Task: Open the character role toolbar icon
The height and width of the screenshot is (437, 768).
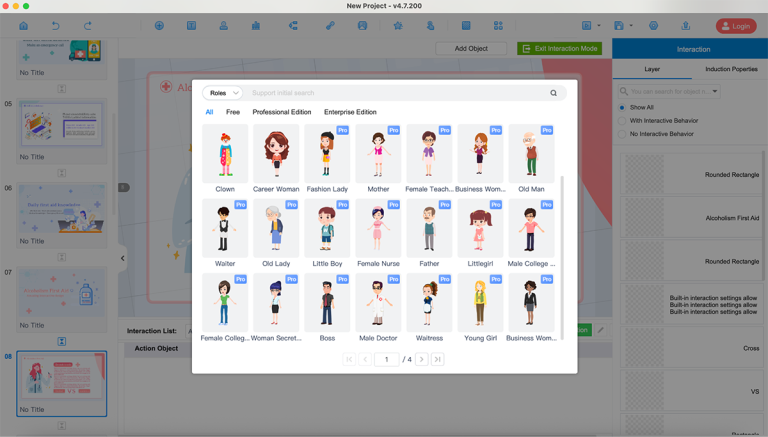Action: 223,26
